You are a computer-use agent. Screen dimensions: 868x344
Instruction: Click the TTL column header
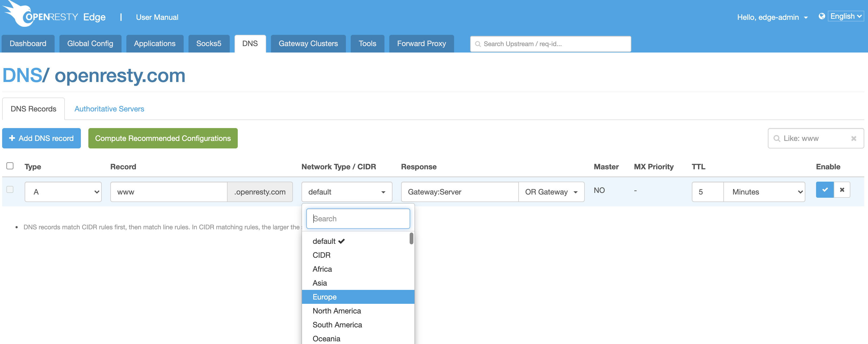click(x=699, y=167)
